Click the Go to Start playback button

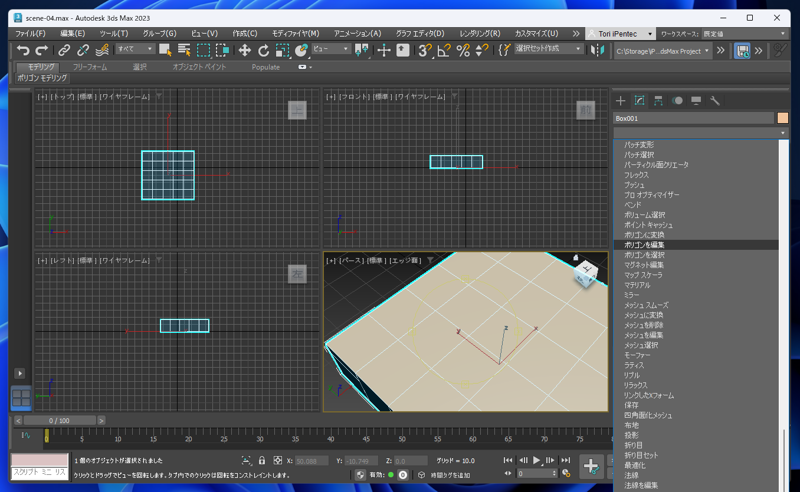508,460
